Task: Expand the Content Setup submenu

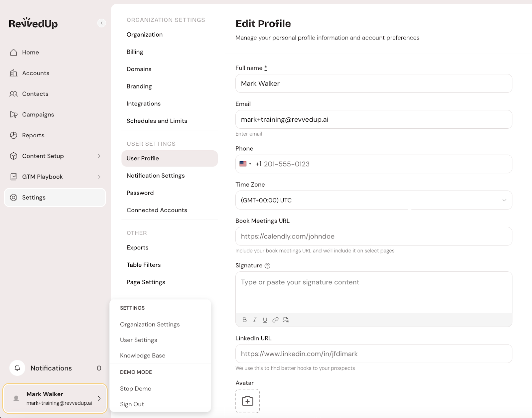Action: coord(99,156)
